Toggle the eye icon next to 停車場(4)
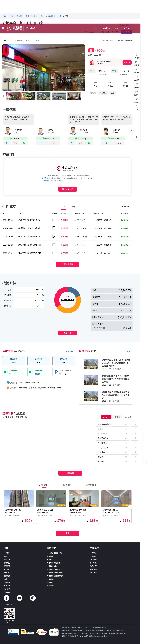 tap(126, 452)
